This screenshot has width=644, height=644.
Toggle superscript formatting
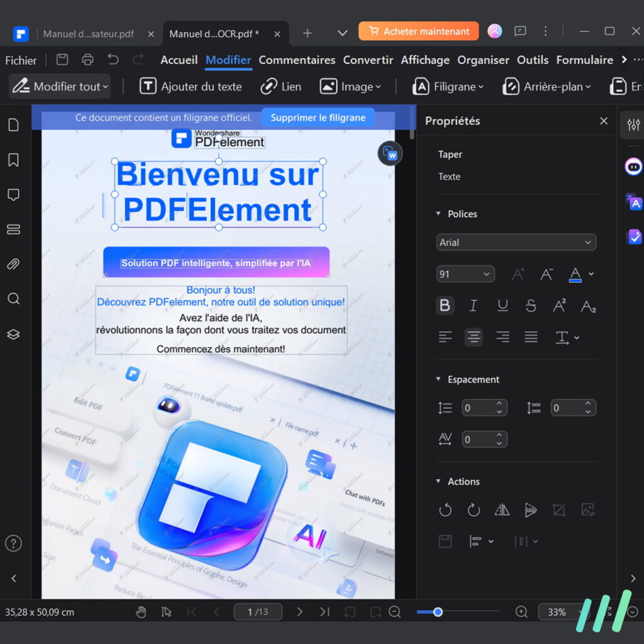(x=559, y=306)
